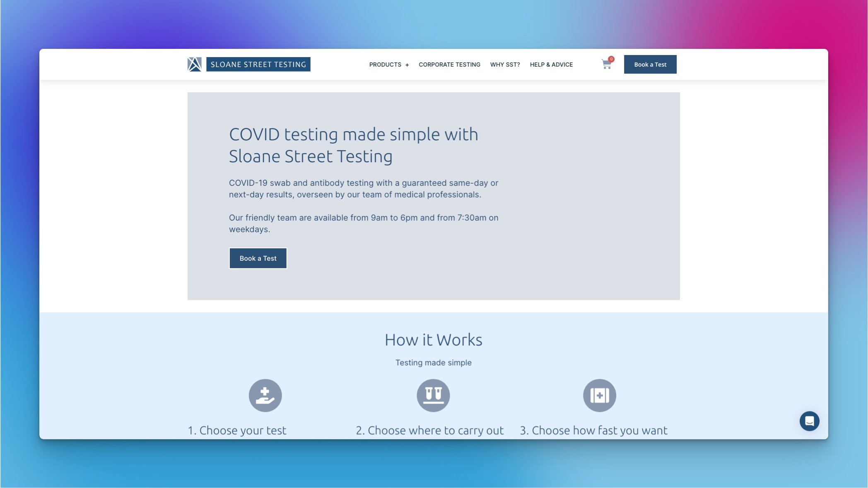Click the '1. Choose your test' heading

(237, 430)
